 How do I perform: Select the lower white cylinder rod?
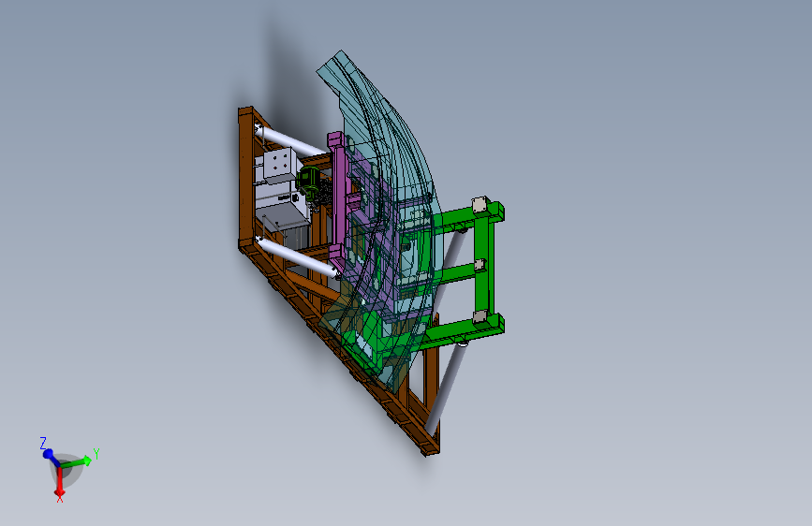pyautogui.click(x=299, y=256)
